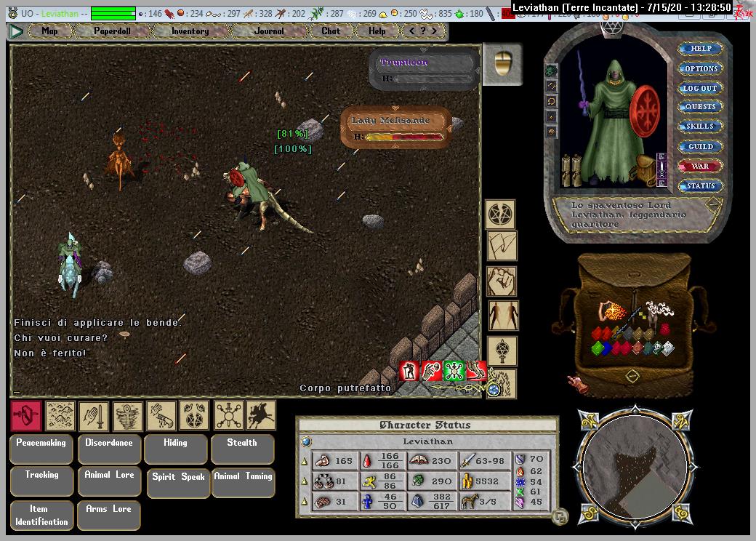Click the orange creature in the game view
The image size is (756, 541).
tap(118, 160)
